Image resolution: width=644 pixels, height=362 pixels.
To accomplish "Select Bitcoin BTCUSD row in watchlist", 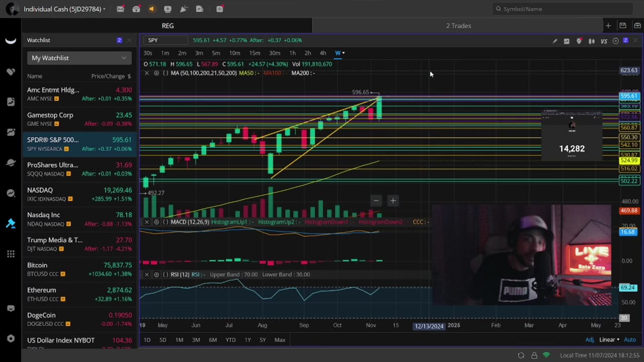I will 79,269.
